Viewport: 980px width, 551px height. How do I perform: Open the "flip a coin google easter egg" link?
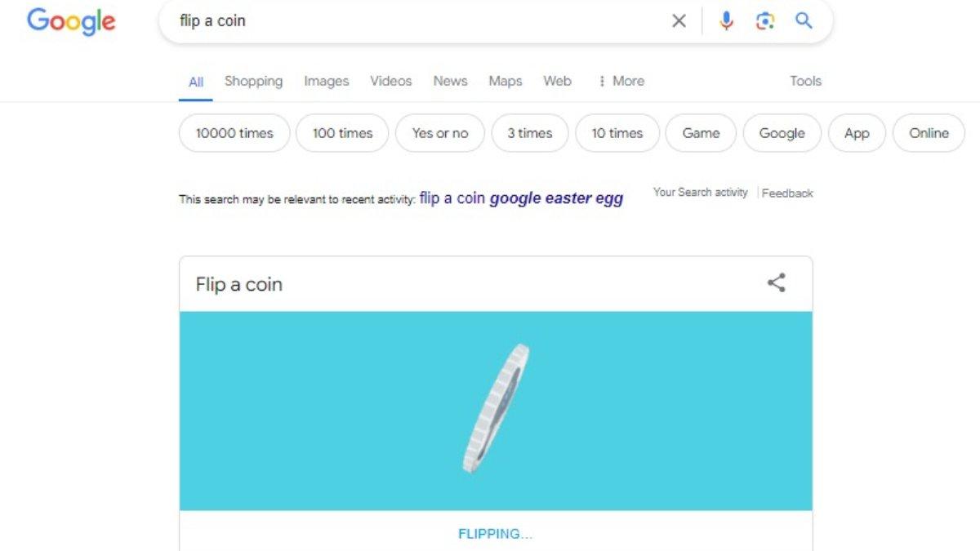click(x=521, y=198)
